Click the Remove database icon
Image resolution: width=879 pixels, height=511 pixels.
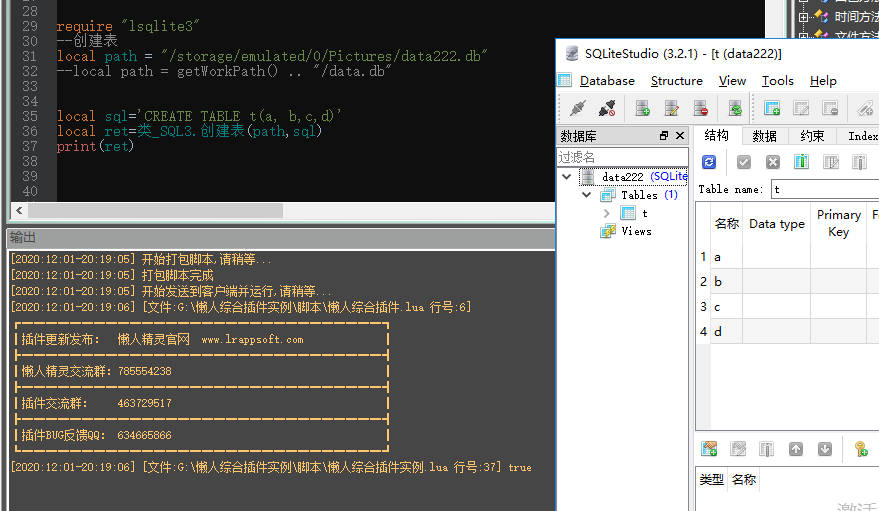(701, 108)
